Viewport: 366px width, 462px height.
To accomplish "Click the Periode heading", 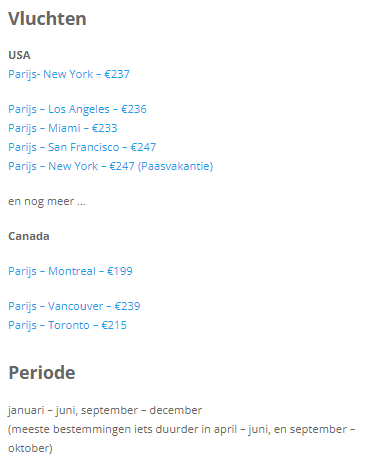I will (42, 373).
